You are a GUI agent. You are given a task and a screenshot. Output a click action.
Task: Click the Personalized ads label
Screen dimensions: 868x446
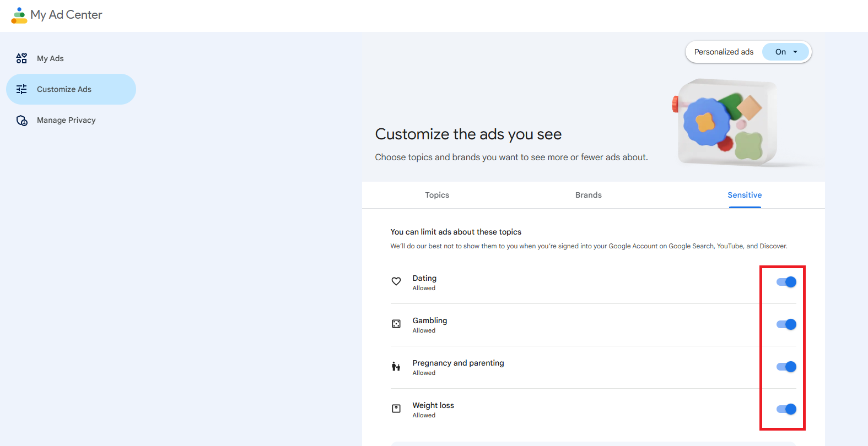click(724, 52)
